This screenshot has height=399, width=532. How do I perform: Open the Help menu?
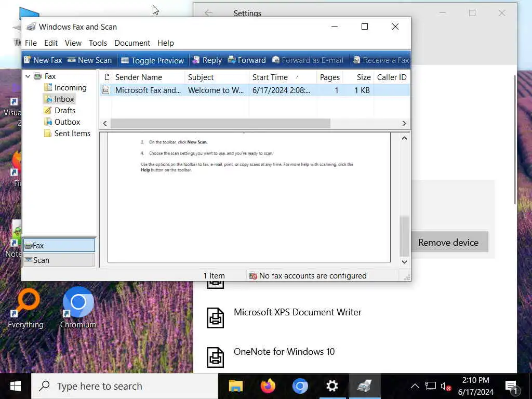pyautogui.click(x=166, y=43)
